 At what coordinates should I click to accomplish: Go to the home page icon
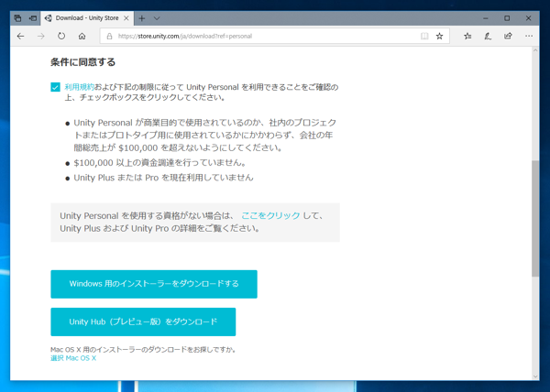(82, 36)
